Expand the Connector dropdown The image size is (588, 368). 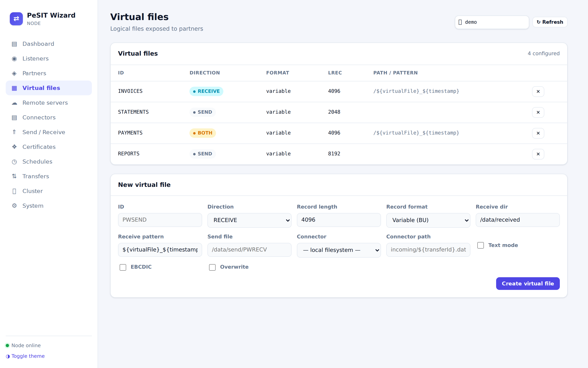coord(339,250)
